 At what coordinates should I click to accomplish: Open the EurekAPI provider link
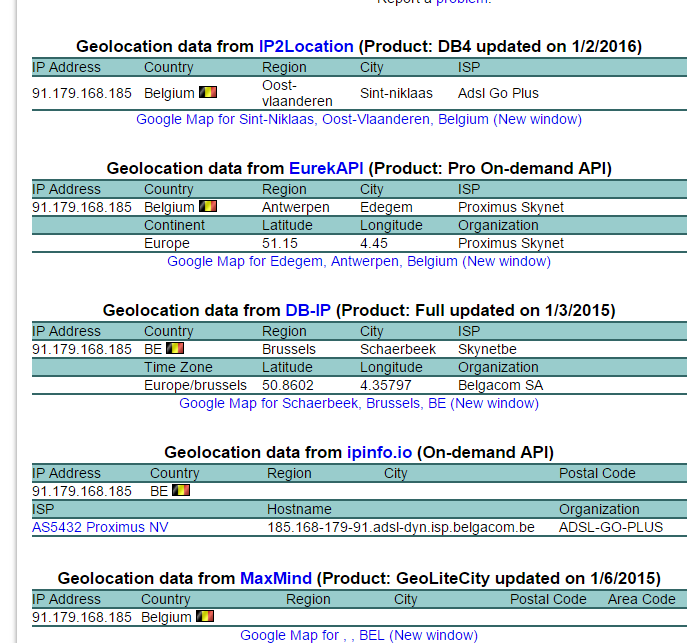pyautogui.click(x=326, y=168)
